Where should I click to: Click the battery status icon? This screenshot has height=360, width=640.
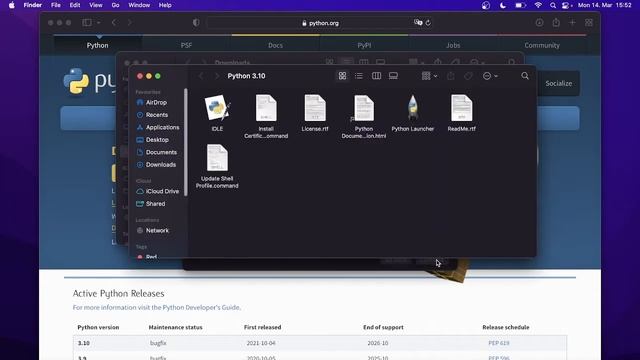520,5
